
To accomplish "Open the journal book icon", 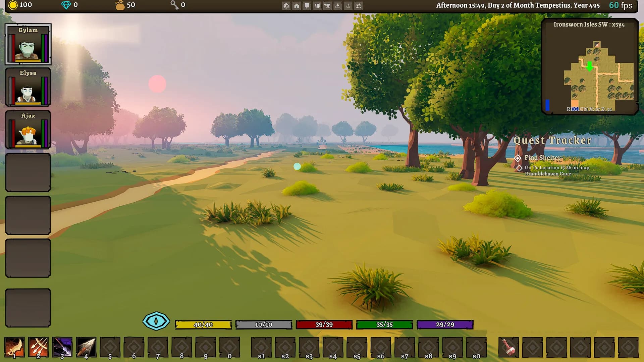I will [307, 6].
